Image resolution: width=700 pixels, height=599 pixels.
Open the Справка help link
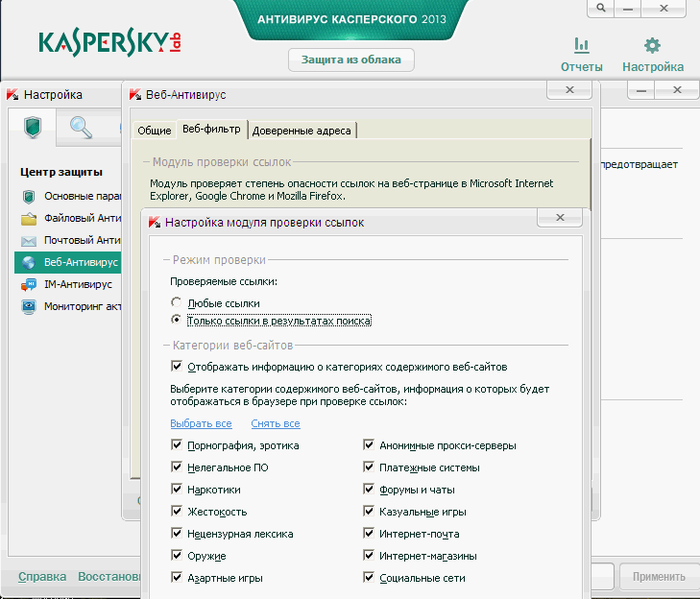[x=42, y=577]
